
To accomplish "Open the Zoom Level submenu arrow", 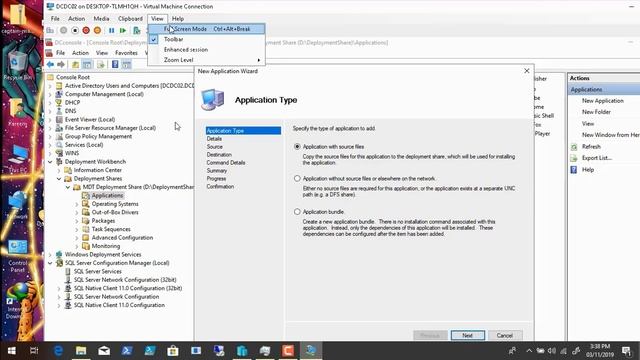I will 258,60.
